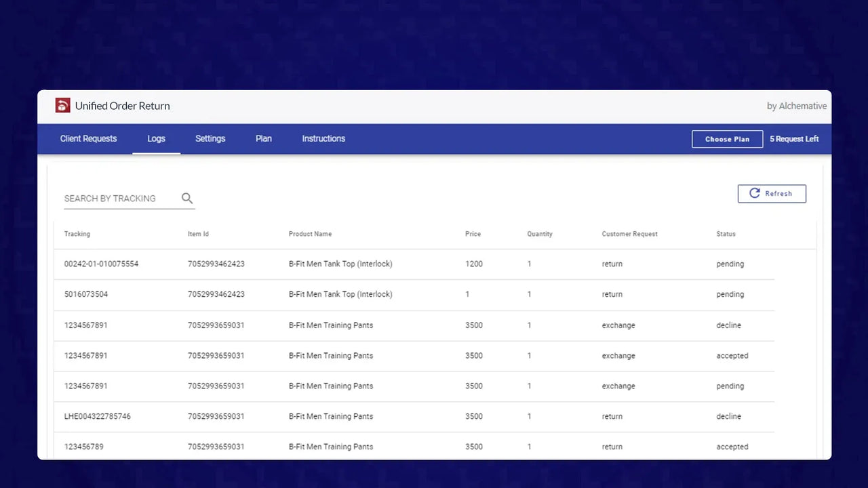This screenshot has width=868, height=488.
Task: Select row with tracking LHE004322785746
Action: click(x=97, y=416)
